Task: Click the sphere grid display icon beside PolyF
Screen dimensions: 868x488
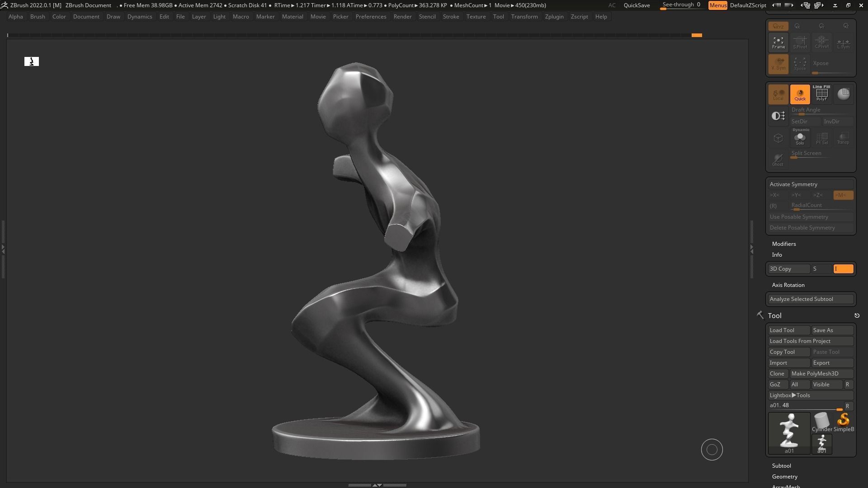Action: click(x=843, y=94)
